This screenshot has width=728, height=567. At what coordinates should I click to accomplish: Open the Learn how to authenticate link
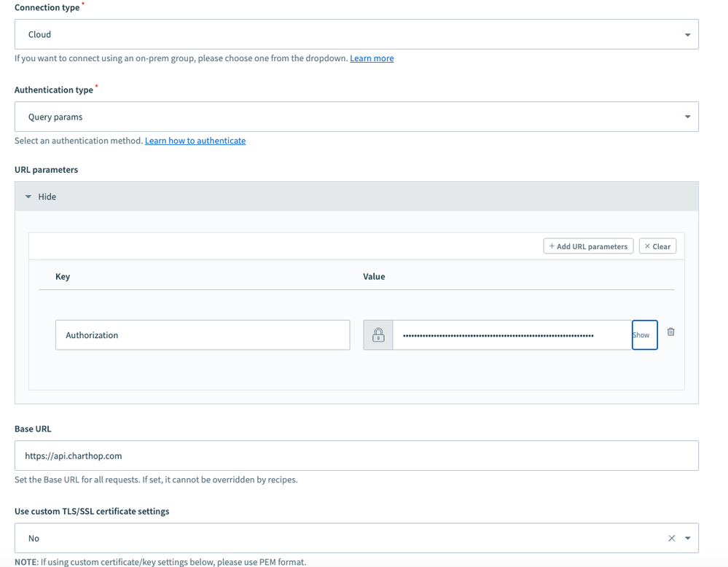pyautogui.click(x=195, y=141)
